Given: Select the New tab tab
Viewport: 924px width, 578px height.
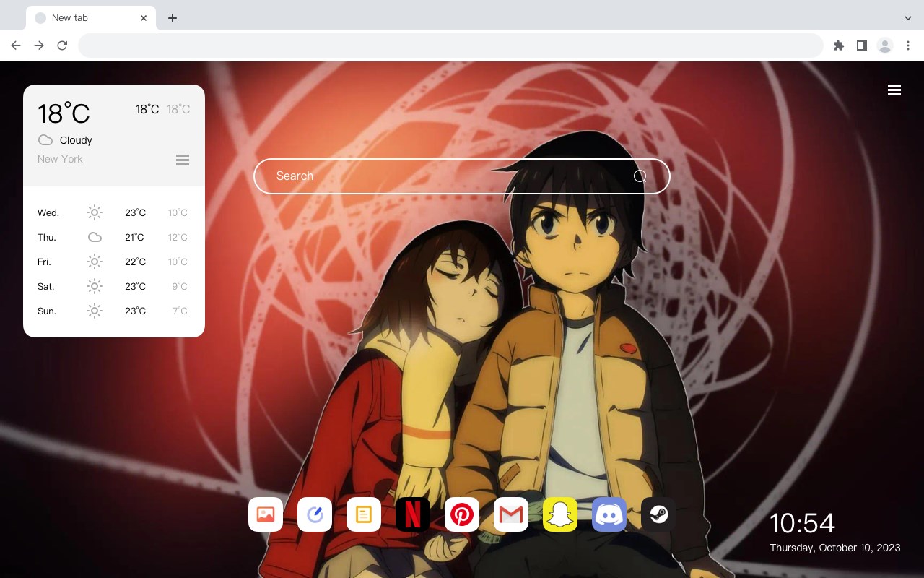Looking at the screenshot, I should pyautogui.click(x=91, y=18).
